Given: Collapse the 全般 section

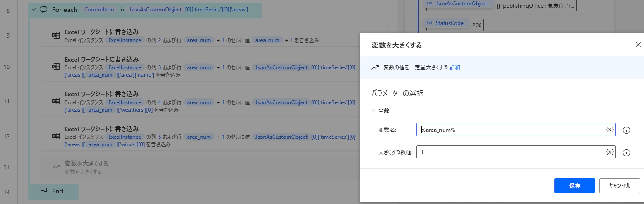Looking at the screenshot, I should point(374,110).
